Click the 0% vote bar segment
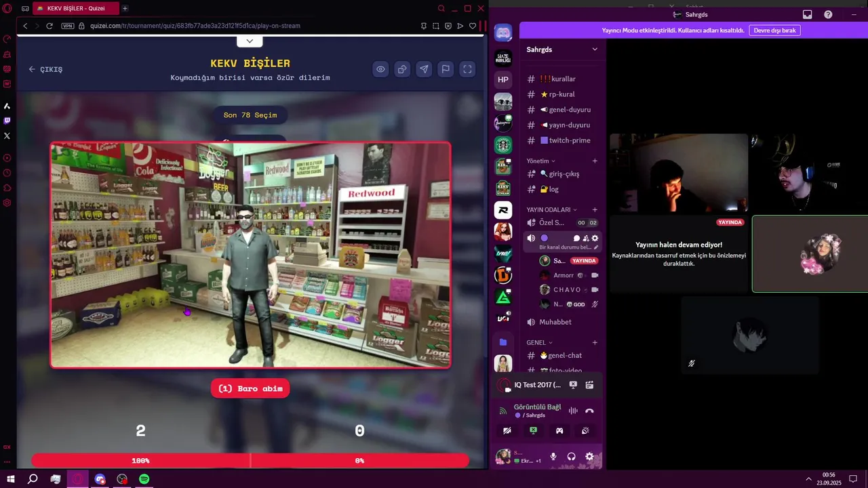The width and height of the screenshot is (868, 488). [359, 460]
